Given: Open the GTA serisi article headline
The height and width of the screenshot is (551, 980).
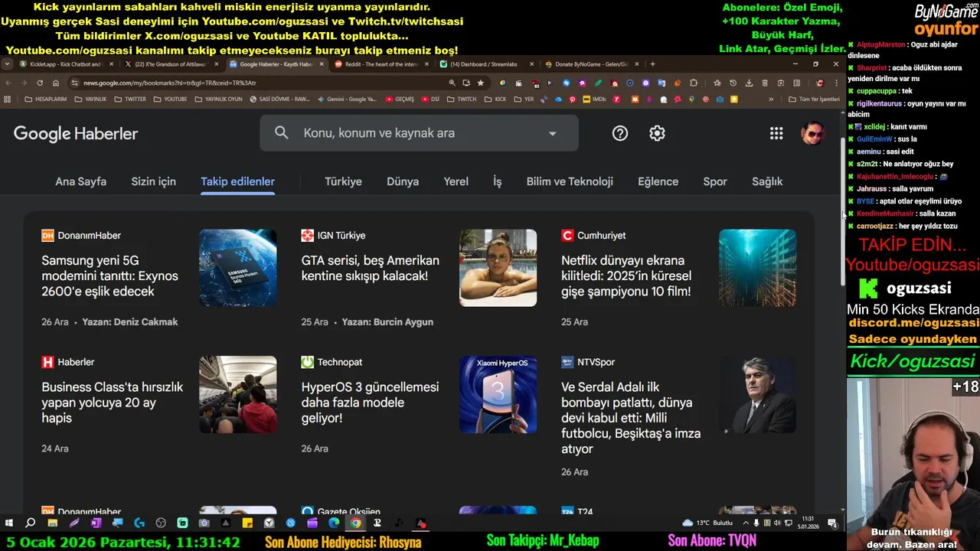Looking at the screenshot, I should (x=371, y=268).
